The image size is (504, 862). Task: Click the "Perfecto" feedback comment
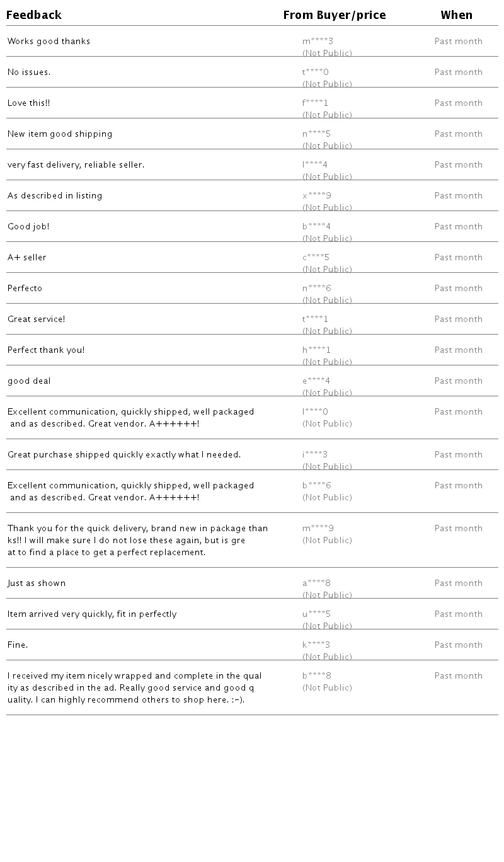25,289
